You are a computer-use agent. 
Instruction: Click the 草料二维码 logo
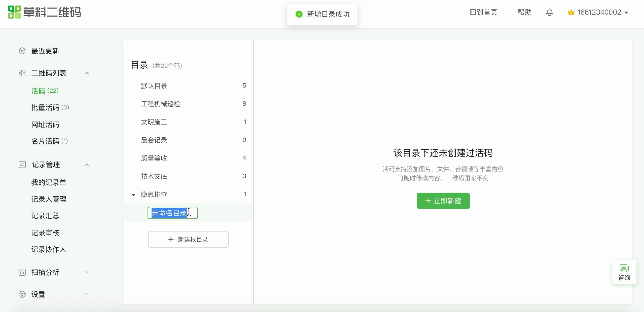click(44, 12)
